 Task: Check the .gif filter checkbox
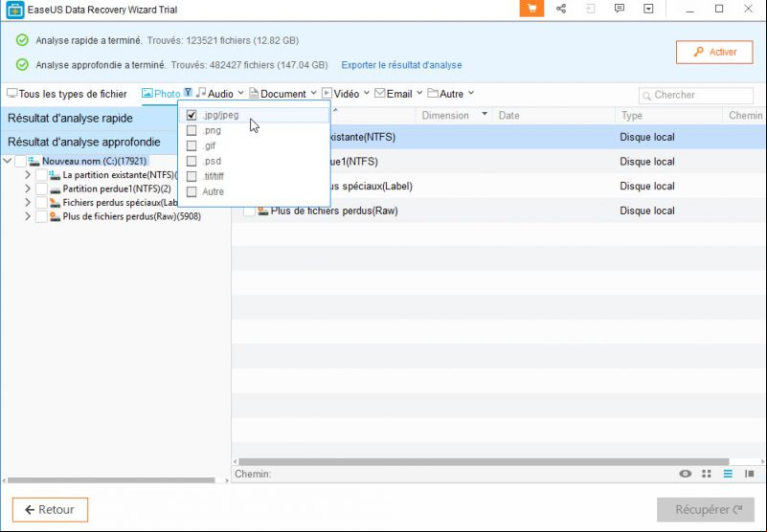point(192,145)
